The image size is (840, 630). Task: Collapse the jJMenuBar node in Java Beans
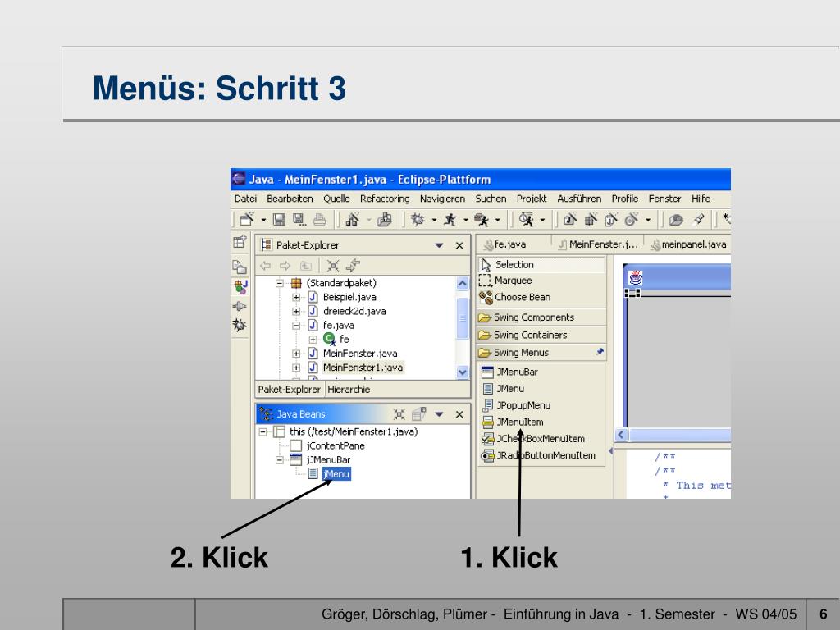[279, 459]
